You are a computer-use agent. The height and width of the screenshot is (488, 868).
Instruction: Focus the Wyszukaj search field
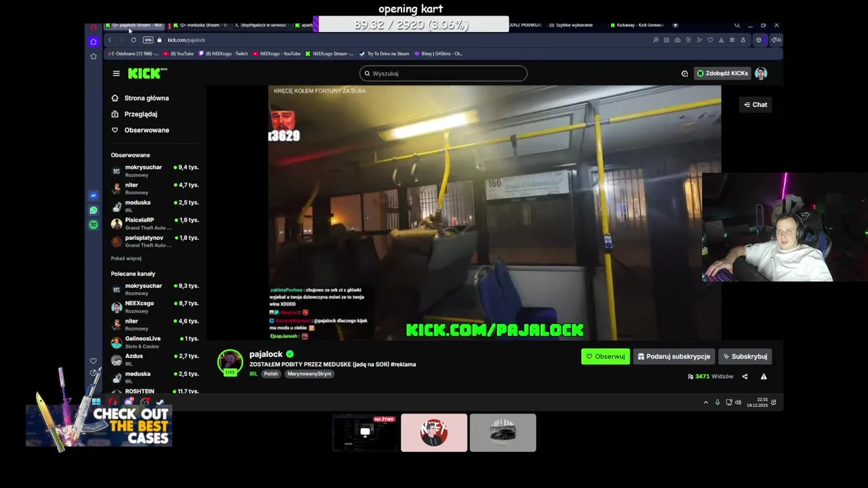[x=443, y=73]
